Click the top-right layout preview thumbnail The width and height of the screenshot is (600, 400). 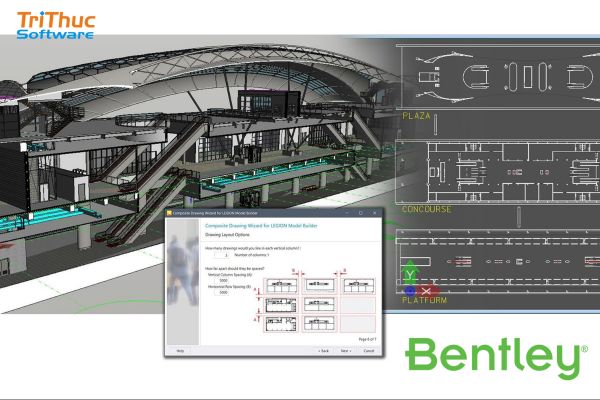(358, 286)
